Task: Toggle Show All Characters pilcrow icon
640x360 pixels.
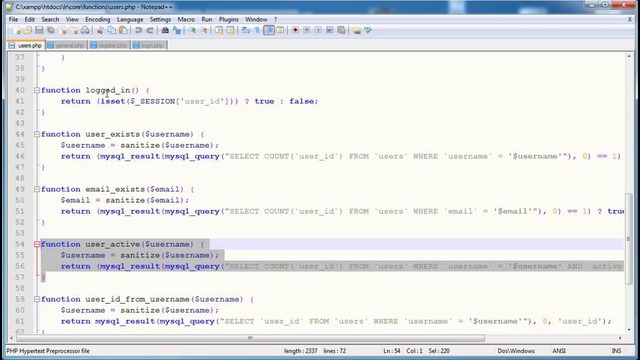Action: click(x=257, y=31)
